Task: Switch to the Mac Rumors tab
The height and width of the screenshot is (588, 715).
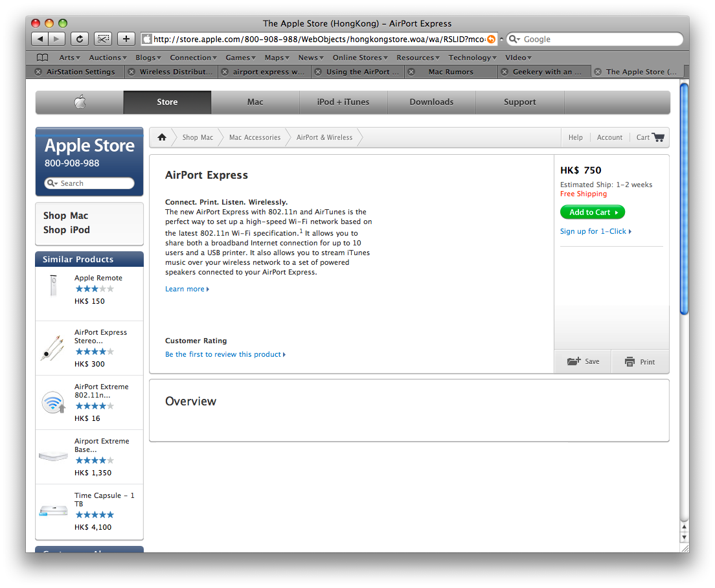Action: [451, 72]
